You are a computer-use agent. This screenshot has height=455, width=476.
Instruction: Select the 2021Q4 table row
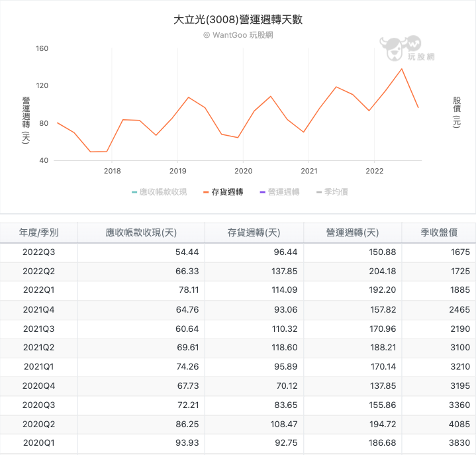click(238, 310)
